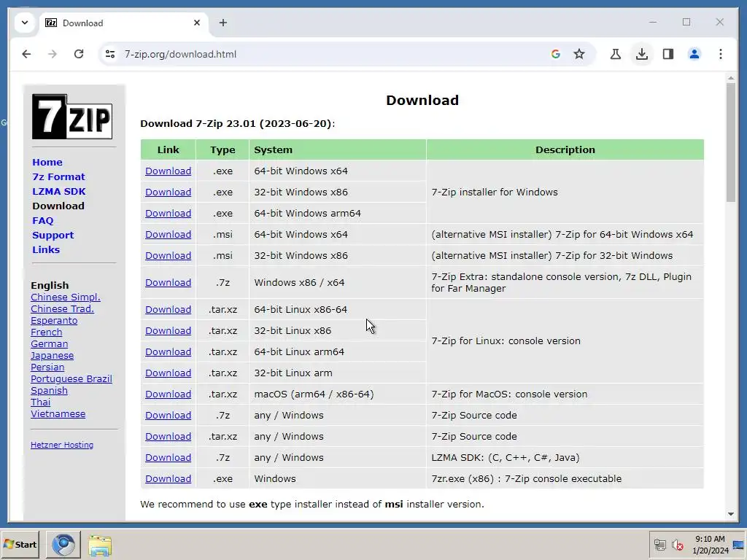Download tar.xz for 64-bit Linux arm64

pos(169,352)
